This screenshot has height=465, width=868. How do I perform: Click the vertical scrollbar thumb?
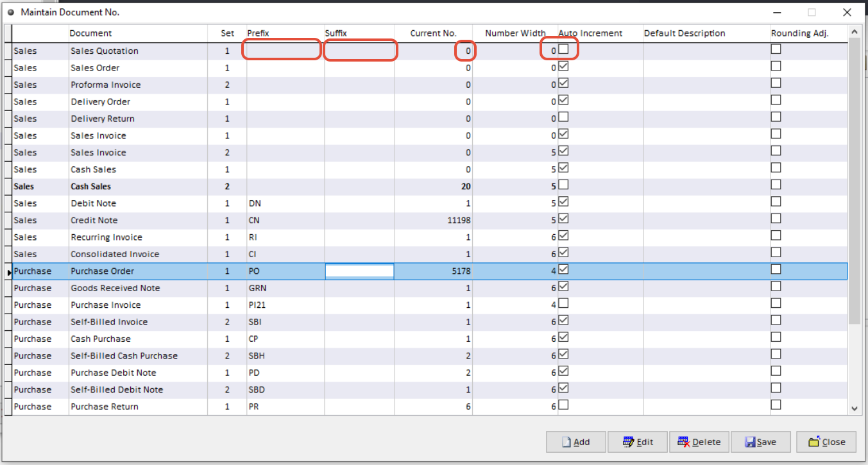point(855,180)
